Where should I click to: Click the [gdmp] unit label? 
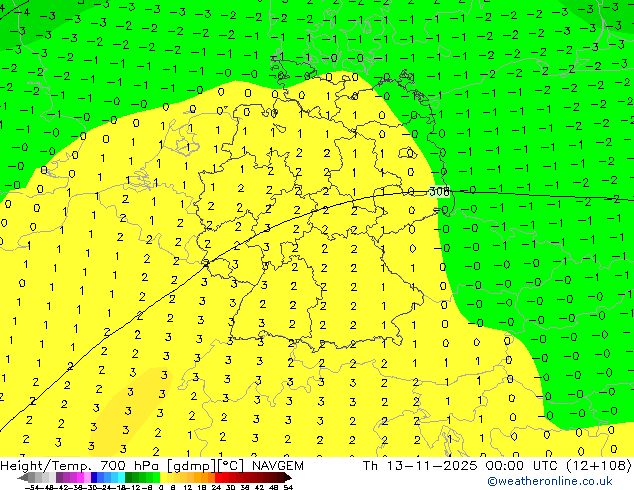point(192,466)
